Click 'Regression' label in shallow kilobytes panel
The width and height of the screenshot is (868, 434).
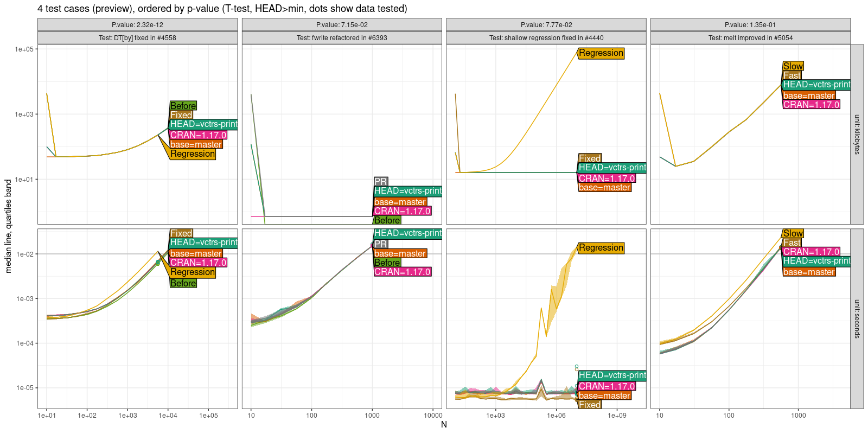[x=601, y=53]
